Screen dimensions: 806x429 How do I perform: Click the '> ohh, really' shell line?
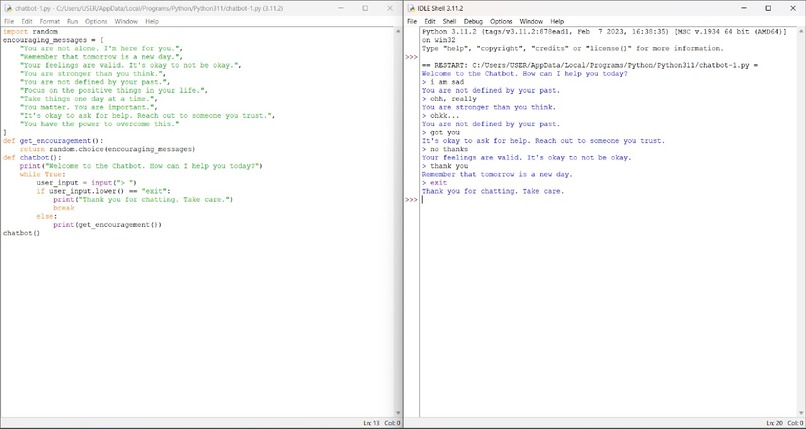(449, 99)
